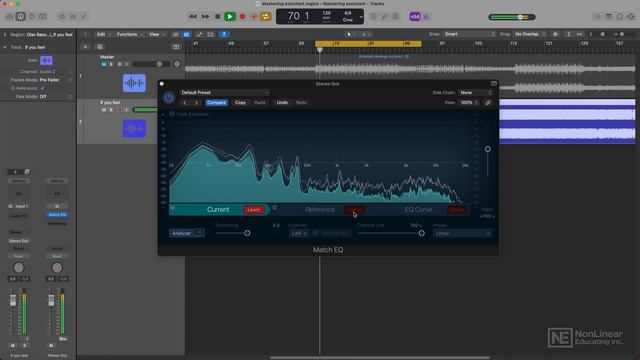Viewport: 640px width, 360px height.
Task: Collapse the Track inspector disclosure triangle
Action: tap(5, 47)
